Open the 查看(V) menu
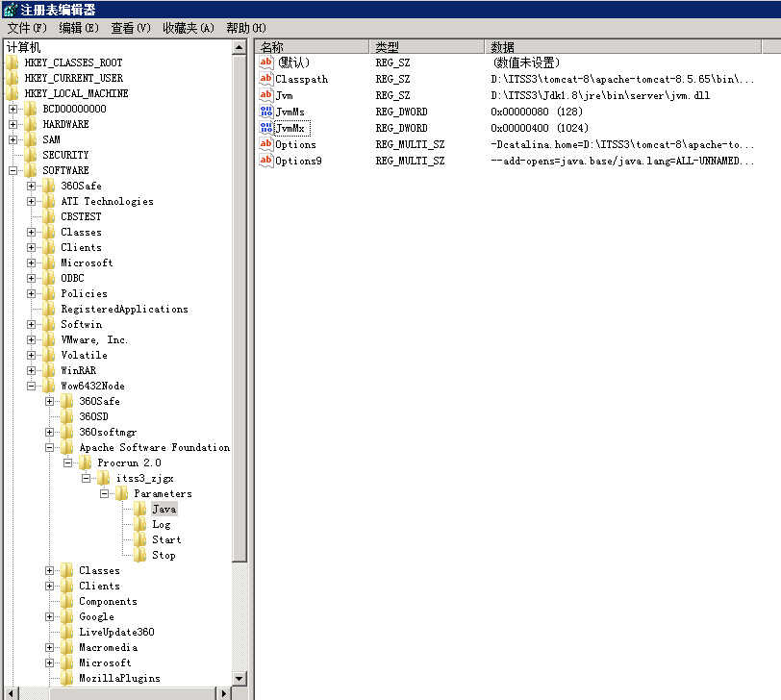Image resolution: width=781 pixels, height=700 pixels. click(x=131, y=28)
